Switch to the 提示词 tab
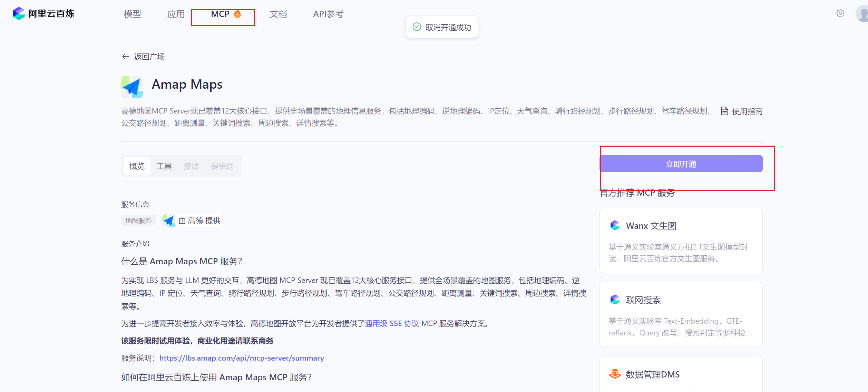 222,166
